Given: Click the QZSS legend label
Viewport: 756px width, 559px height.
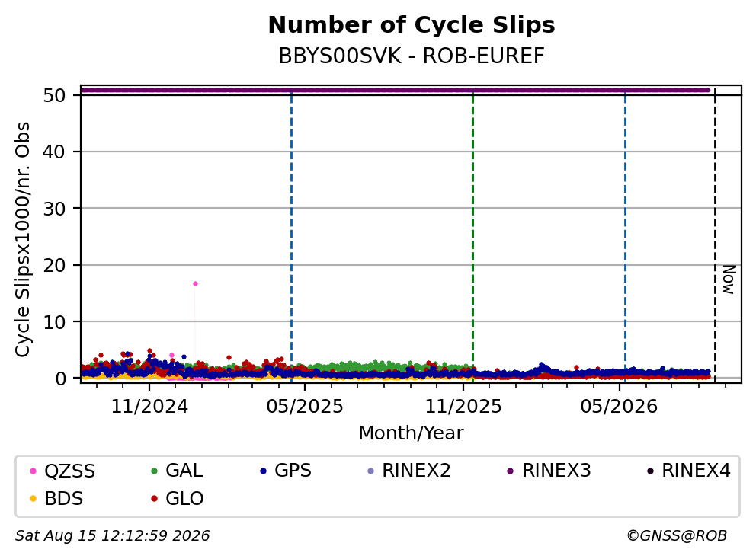Looking at the screenshot, I should coord(69,471).
